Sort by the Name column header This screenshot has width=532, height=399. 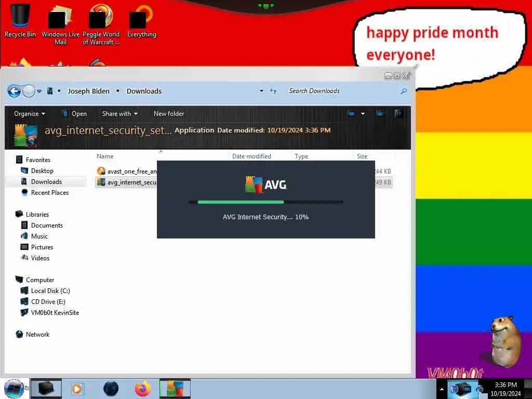[x=105, y=156]
